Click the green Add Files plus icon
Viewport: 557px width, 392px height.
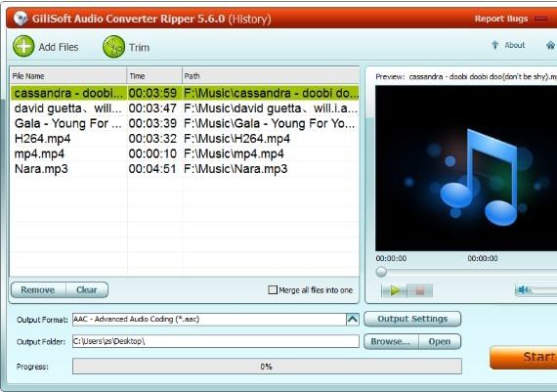23,46
